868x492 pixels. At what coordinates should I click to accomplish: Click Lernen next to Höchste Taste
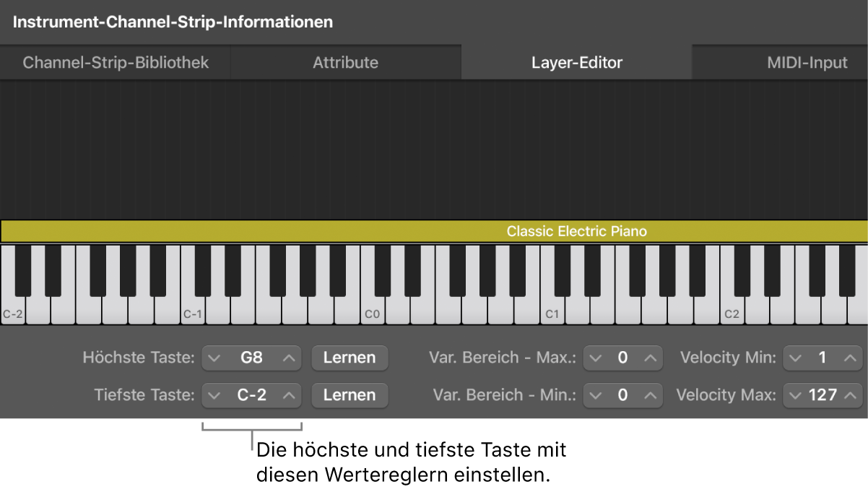point(350,357)
